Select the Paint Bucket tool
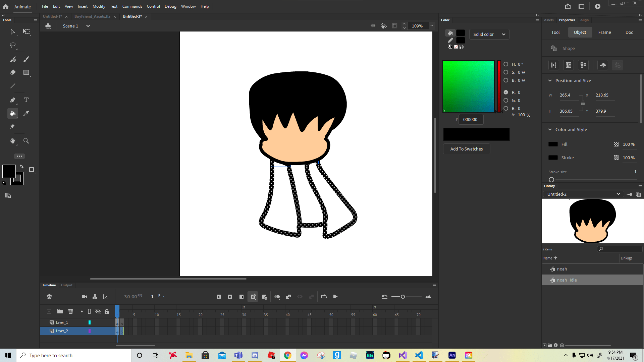644x362 pixels. [x=12, y=113]
